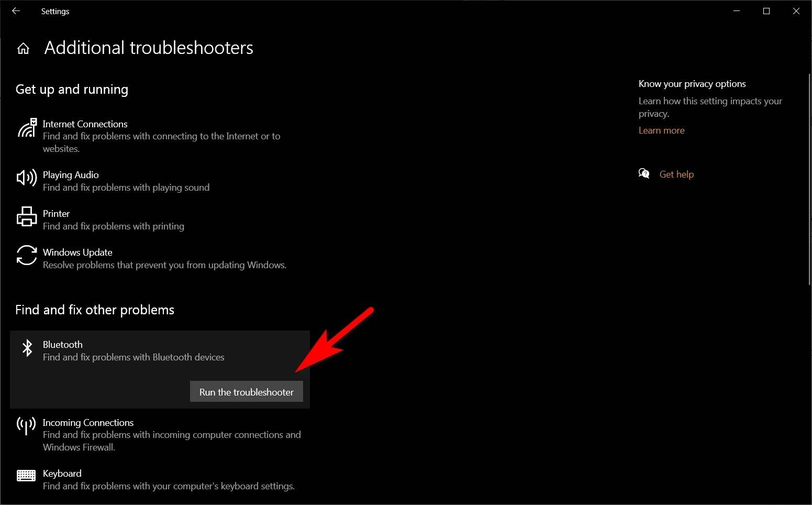Click the Bluetooth symbol icon
Image resolution: width=812 pixels, height=505 pixels.
[27, 347]
